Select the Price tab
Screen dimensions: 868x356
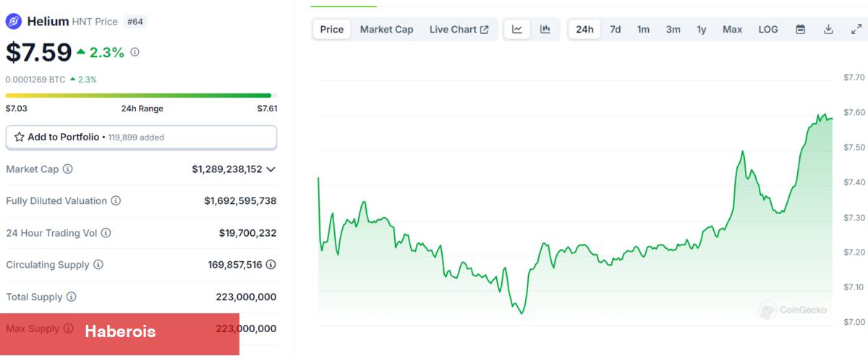pos(332,30)
